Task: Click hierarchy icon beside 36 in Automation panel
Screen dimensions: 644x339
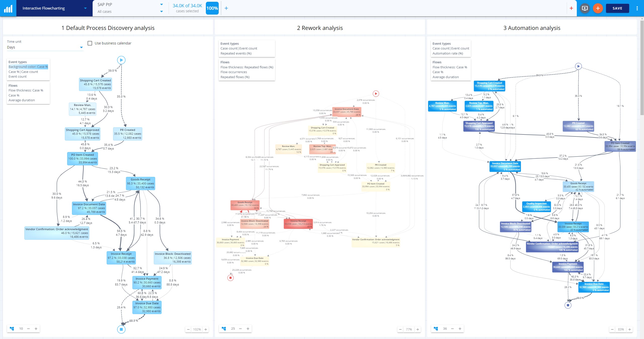Action: tap(436, 329)
